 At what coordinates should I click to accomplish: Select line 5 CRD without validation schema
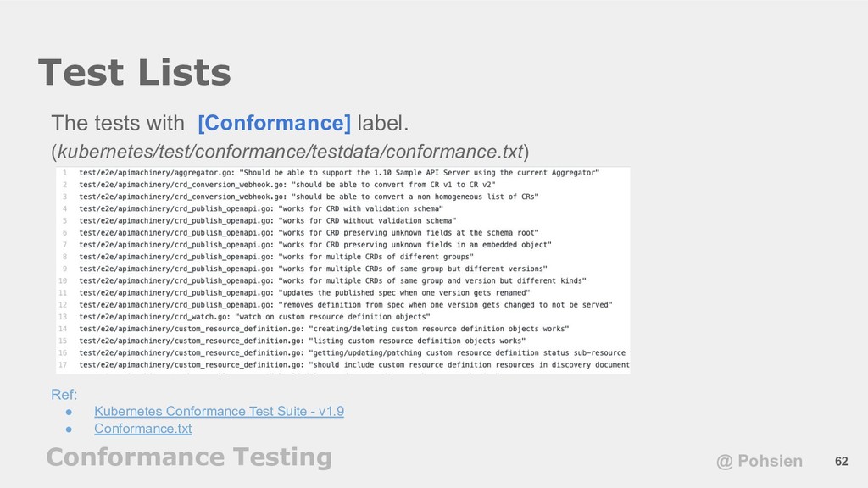[x=267, y=221]
